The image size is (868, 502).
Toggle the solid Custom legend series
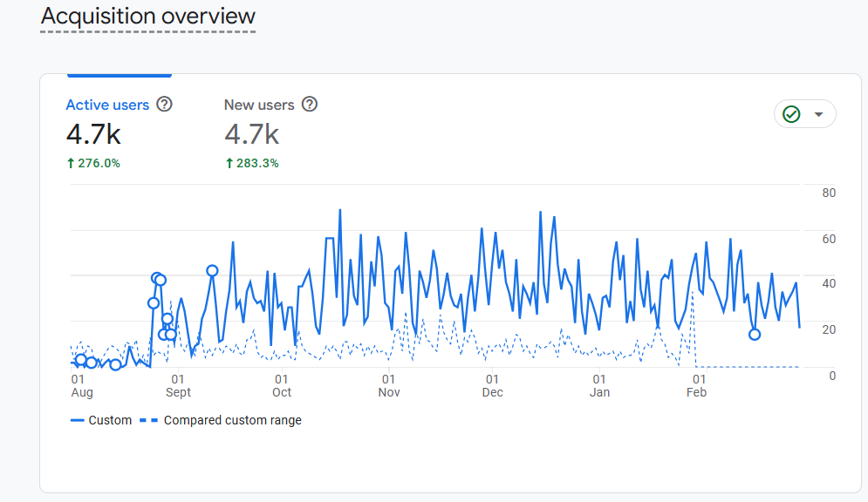point(100,420)
